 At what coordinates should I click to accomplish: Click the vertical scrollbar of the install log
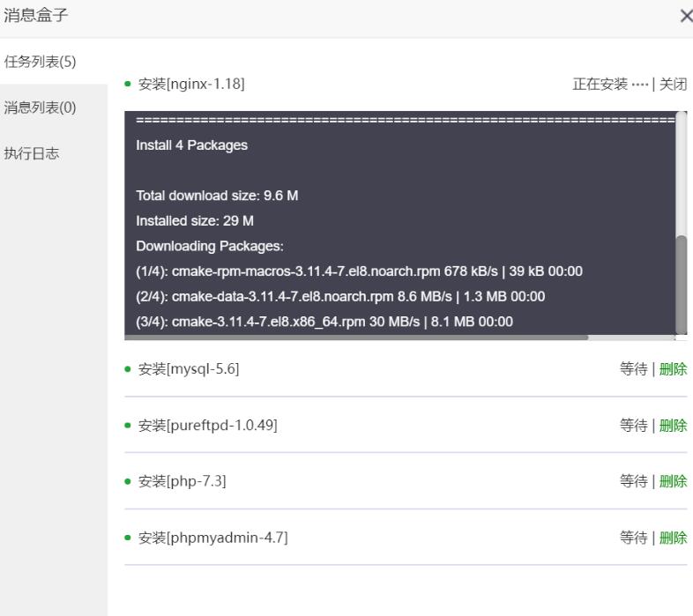point(682,285)
